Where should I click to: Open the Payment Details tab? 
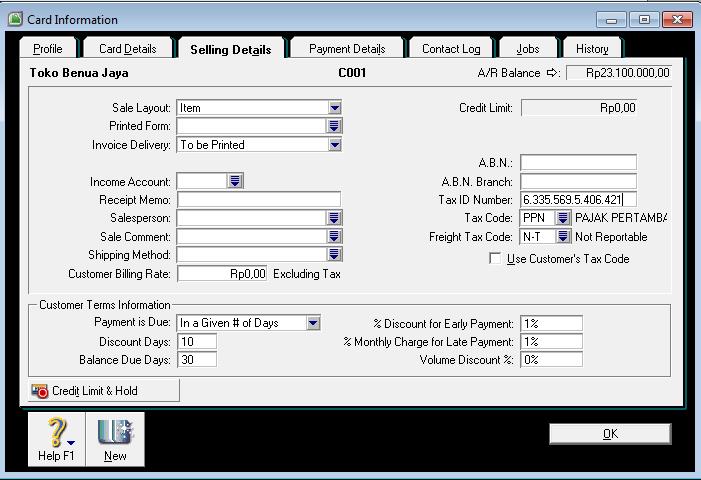point(347,49)
